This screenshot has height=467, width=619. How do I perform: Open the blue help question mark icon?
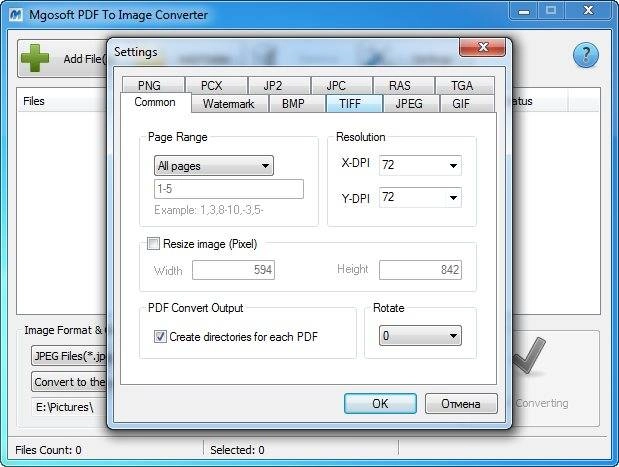(585, 55)
